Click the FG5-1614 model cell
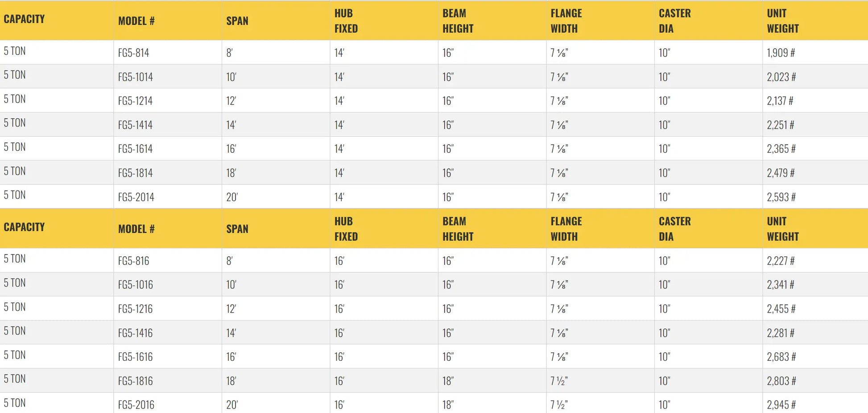Viewport: 868px width, 413px height. (x=135, y=149)
